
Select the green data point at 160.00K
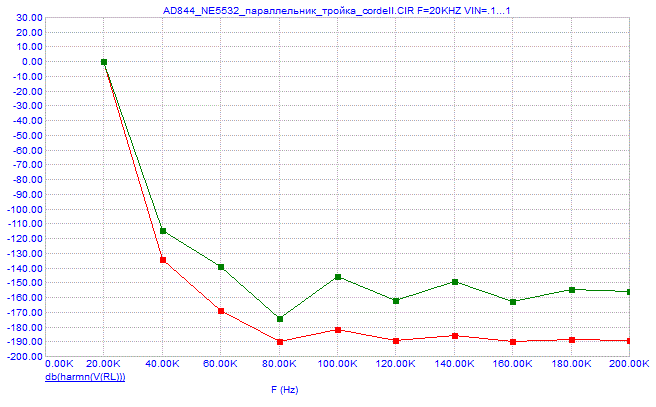point(513,302)
